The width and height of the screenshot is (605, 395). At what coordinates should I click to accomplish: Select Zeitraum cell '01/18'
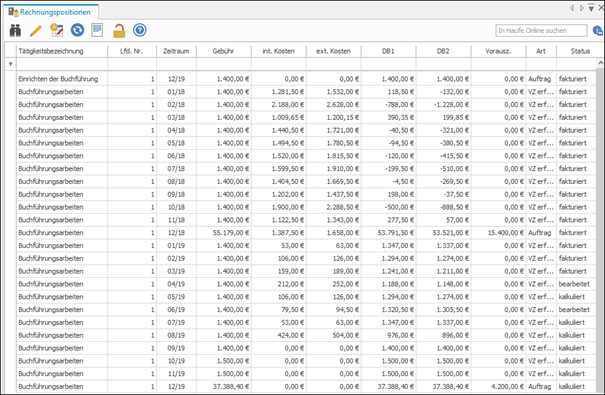[x=176, y=92]
